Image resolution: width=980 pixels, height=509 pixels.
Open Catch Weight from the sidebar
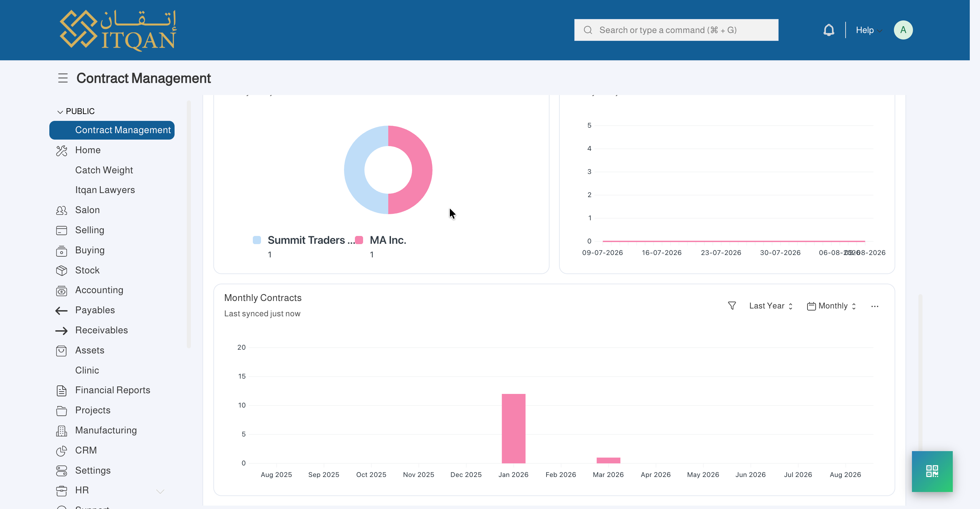click(104, 170)
